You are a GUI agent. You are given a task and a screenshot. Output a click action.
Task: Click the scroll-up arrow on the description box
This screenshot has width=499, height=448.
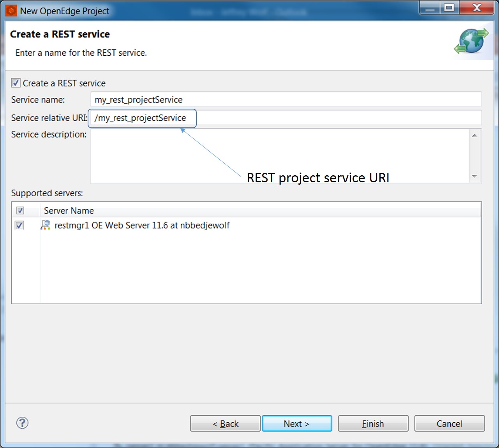pyautogui.click(x=474, y=135)
